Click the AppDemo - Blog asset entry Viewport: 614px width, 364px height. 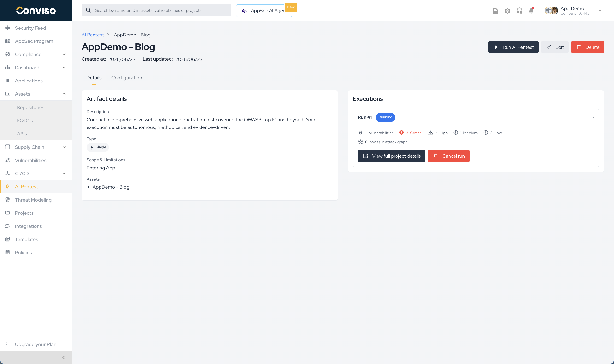click(x=111, y=187)
